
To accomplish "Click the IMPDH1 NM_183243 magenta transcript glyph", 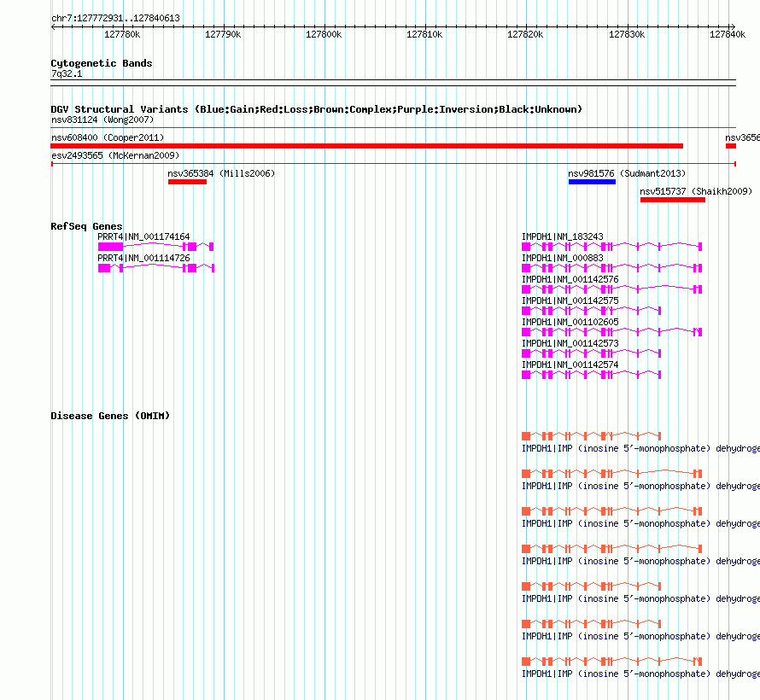I will click(x=611, y=247).
